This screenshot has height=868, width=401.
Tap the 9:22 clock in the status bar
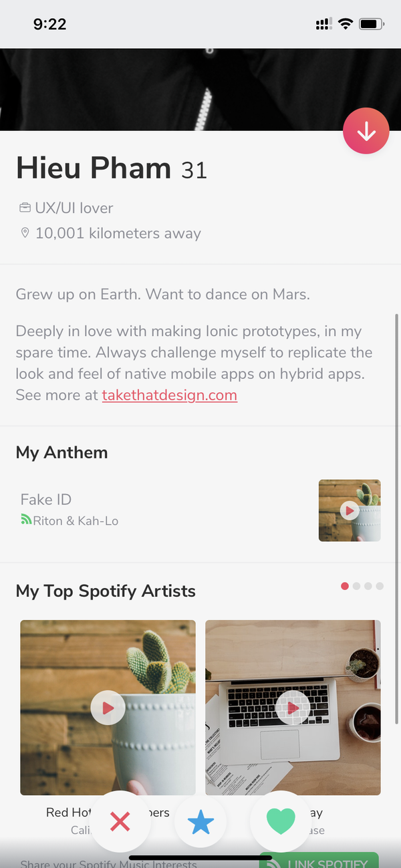point(48,23)
